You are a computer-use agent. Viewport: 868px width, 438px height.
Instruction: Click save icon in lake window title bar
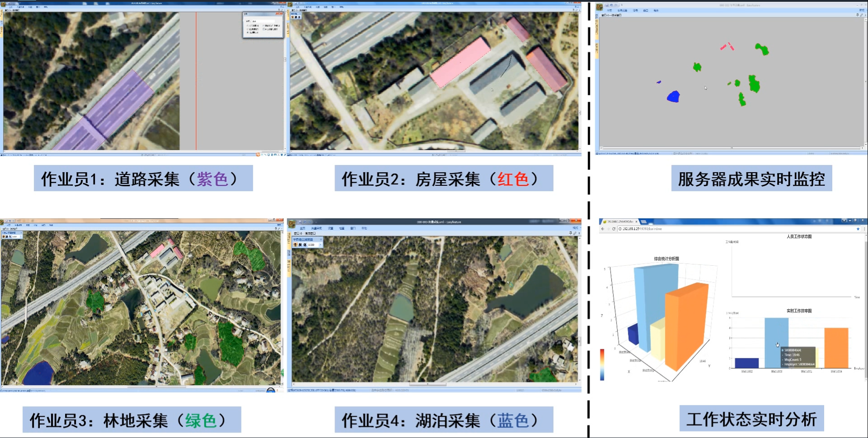(301, 222)
